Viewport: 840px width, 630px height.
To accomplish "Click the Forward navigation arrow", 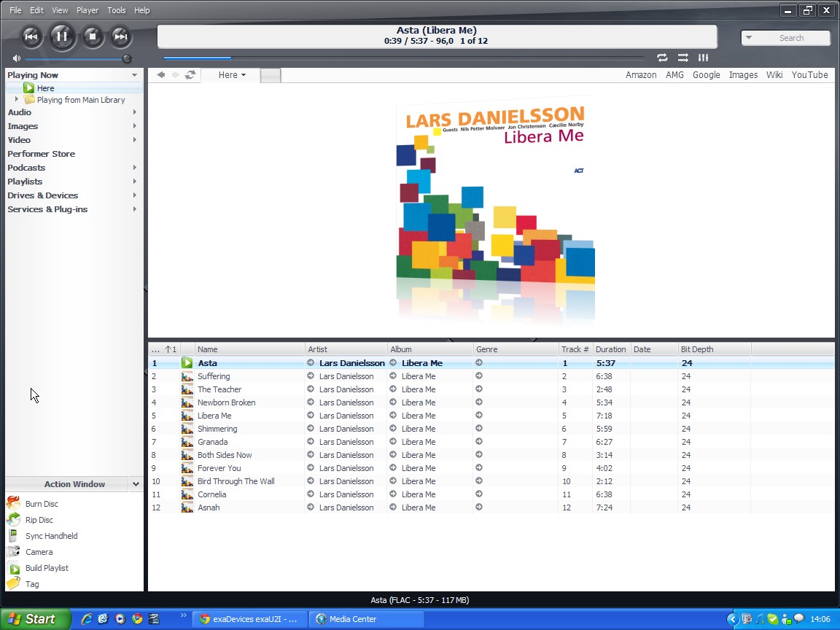I will pyautogui.click(x=175, y=75).
